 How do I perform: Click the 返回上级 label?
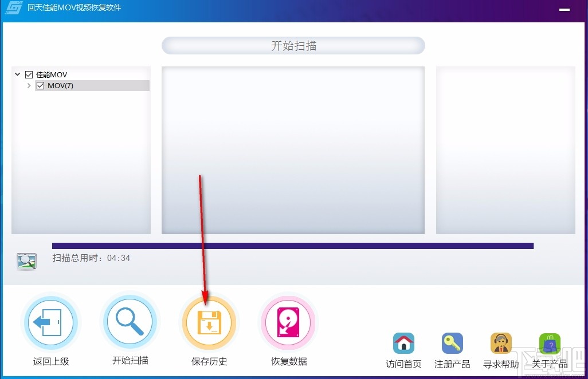pos(51,361)
